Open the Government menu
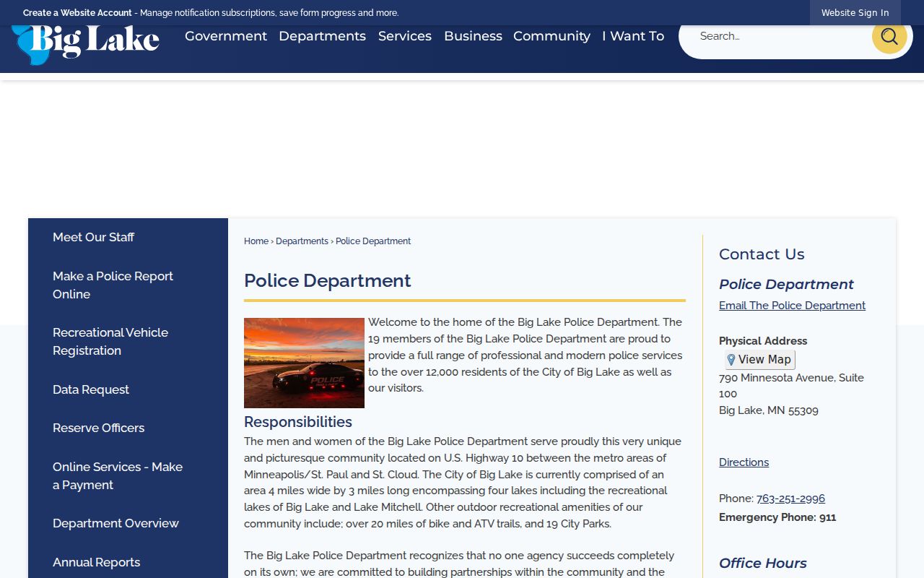Viewport: 924px width, 578px height. (x=226, y=36)
